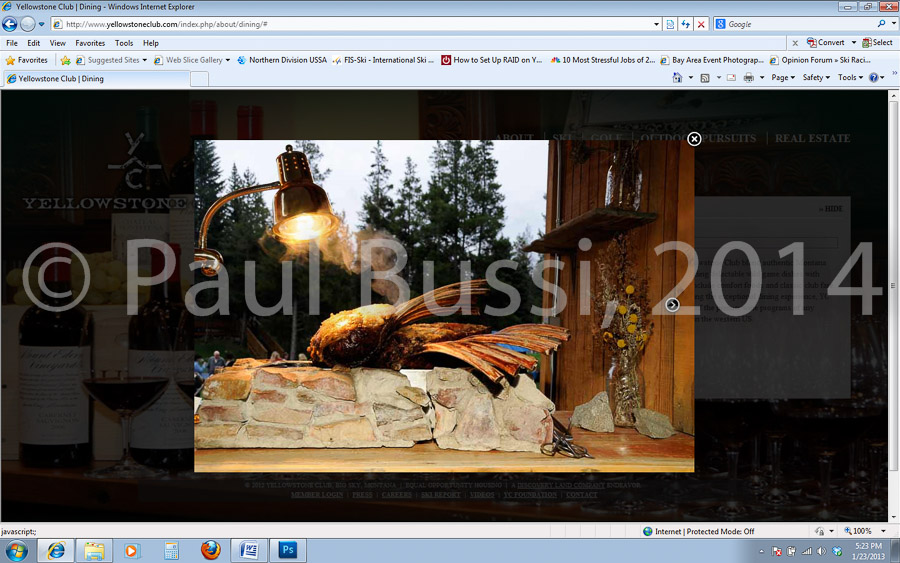Image resolution: width=900 pixels, height=563 pixels.
Task: Click the blue Help question icon
Action: click(x=874, y=77)
